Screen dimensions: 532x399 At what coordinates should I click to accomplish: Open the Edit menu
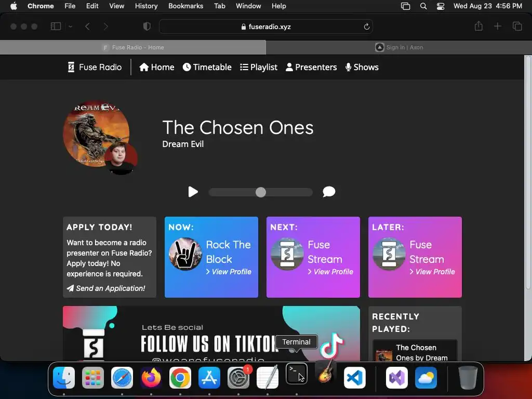point(92,6)
